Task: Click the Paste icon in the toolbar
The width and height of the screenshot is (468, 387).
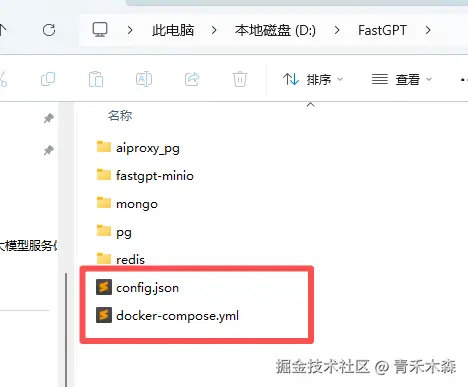Action: pyautogui.click(x=96, y=79)
